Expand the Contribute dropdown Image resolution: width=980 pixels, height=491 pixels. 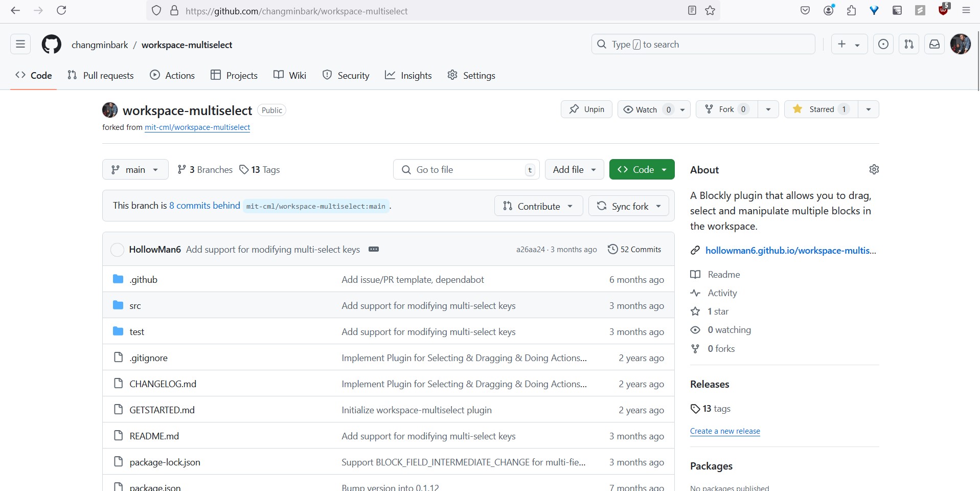point(538,206)
